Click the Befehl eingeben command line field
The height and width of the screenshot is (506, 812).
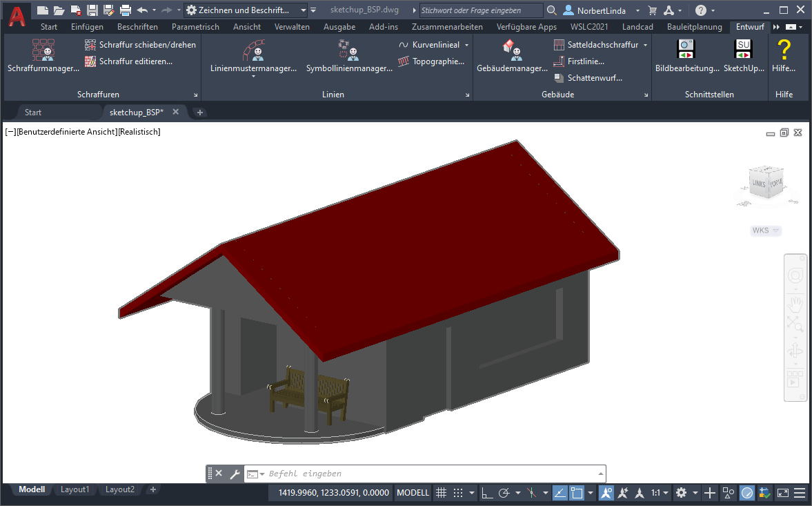click(x=428, y=474)
